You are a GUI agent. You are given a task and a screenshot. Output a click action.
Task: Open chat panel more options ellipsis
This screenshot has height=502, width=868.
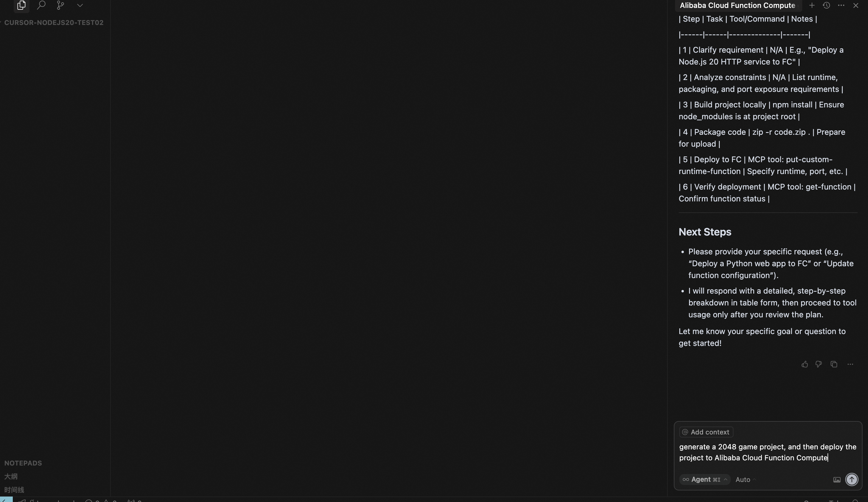pos(841,5)
